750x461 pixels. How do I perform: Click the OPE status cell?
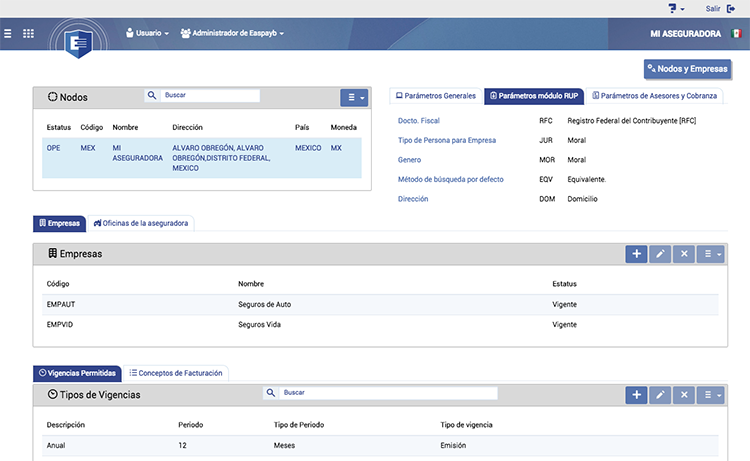tap(54, 148)
